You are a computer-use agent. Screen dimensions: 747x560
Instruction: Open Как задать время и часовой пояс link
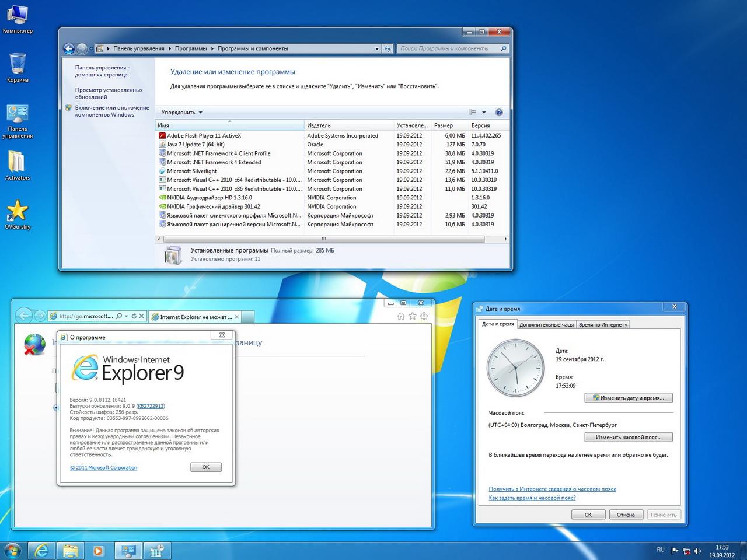(532, 498)
